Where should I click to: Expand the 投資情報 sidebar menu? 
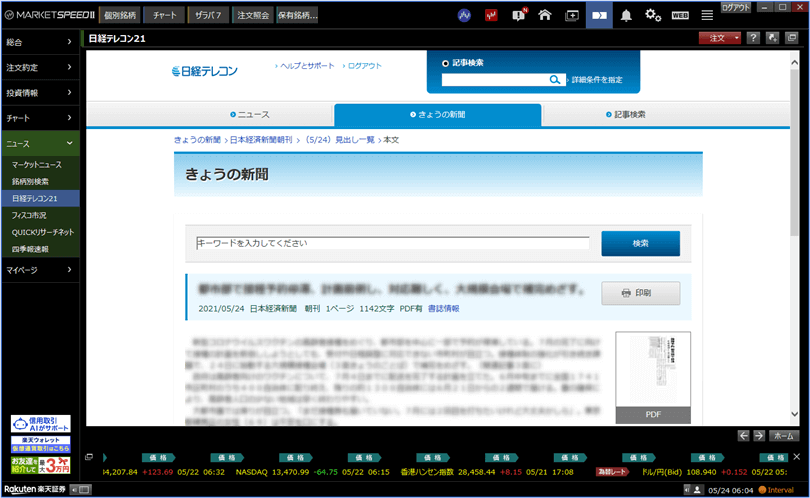tap(40, 92)
